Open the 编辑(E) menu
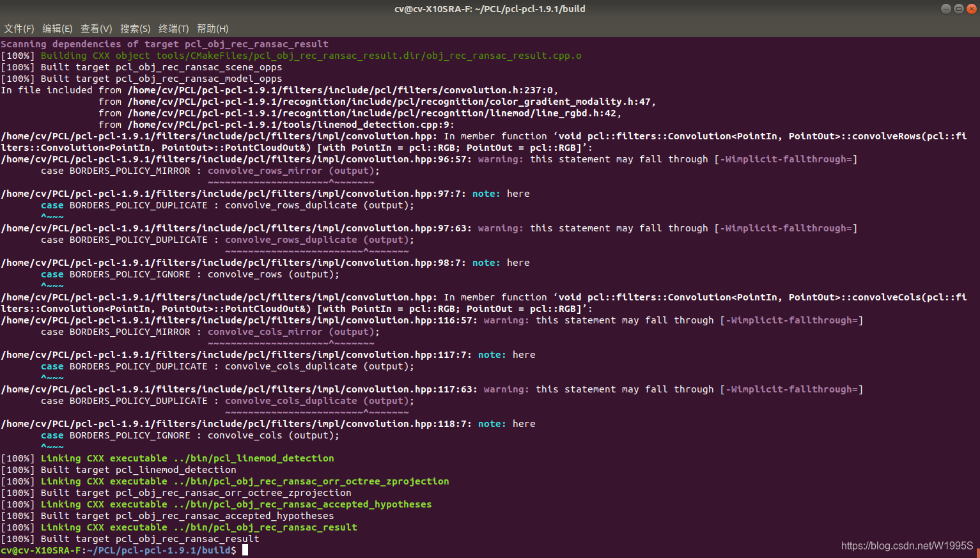The image size is (980, 558). coord(58,29)
